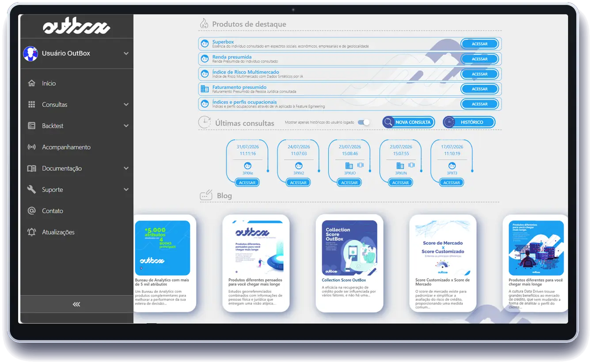This screenshot has width=592, height=364.
Task: Click ACESSAR under consulta 3PXUO
Action: coord(349,182)
